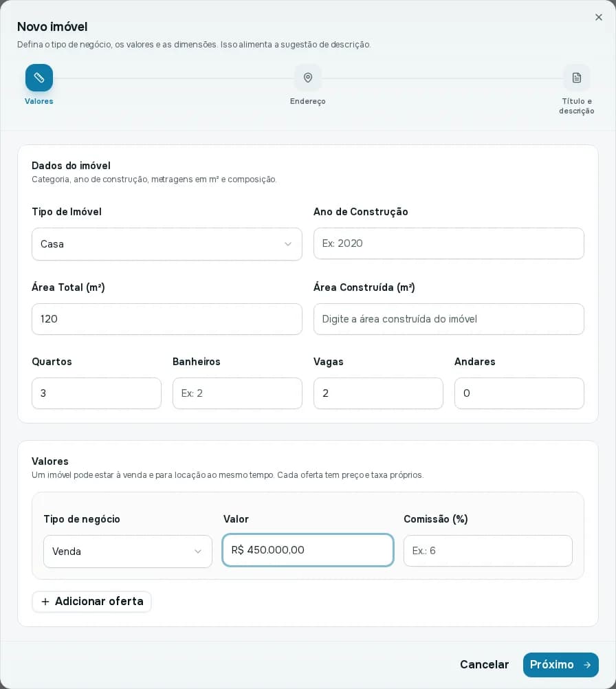This screenshot has width=616, height=689.
Task: Focus the Comissão (%) field
Action: pyautogui.click(x=487, y=551)
